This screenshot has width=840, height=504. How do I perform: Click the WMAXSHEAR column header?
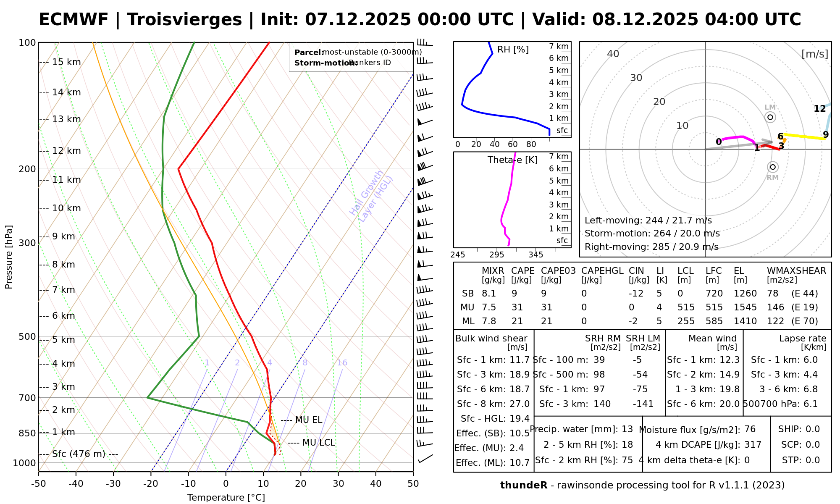point(796,271)
